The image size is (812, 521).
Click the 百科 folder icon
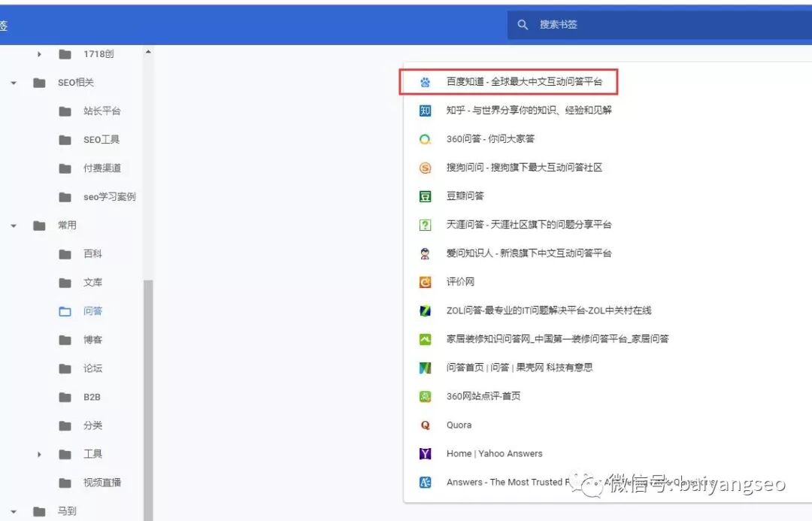(x=65, y=254)
